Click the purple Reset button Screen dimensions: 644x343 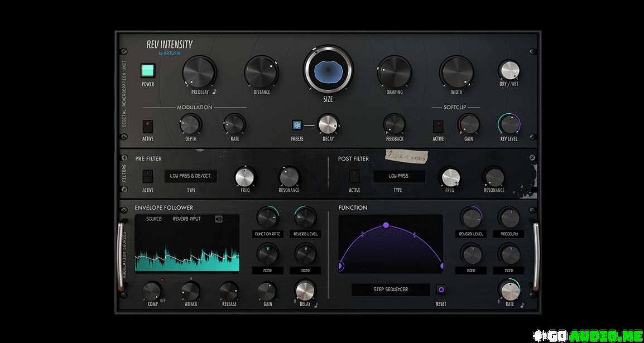point(441,289)
